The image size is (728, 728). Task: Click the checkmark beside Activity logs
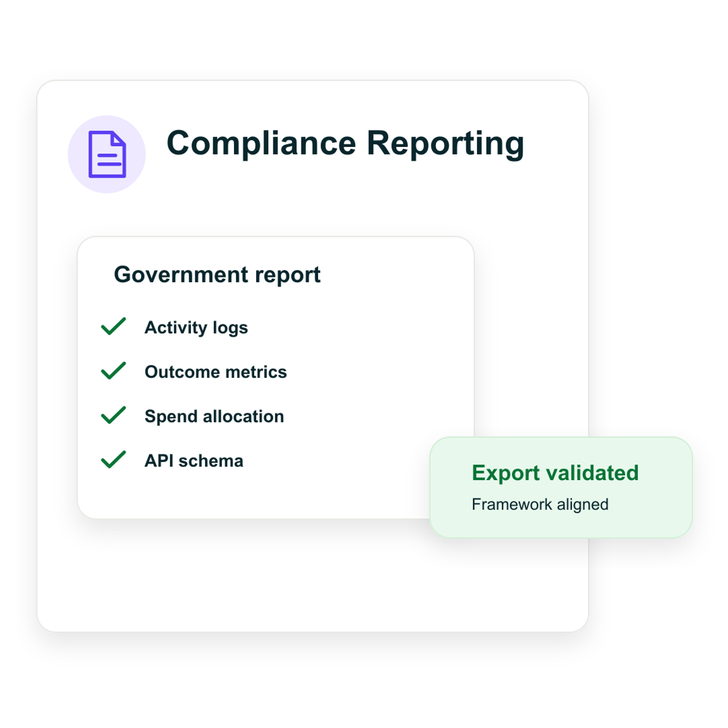coord(113,326)
